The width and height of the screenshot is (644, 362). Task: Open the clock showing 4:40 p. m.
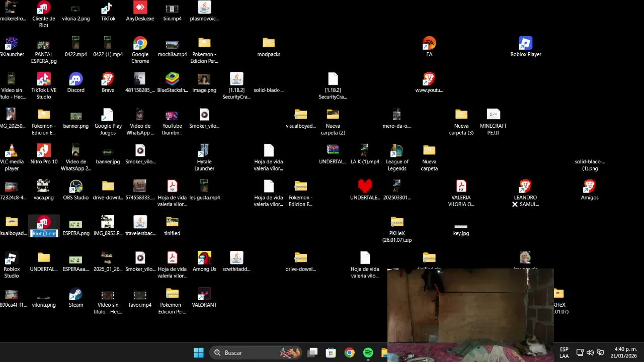click(624, 352)
